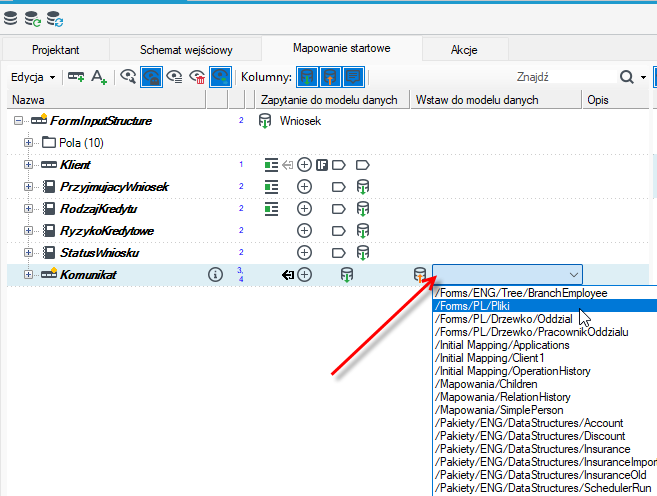Click the add text 'A' icon with plus
657x496 pixels.
point(99,77)
